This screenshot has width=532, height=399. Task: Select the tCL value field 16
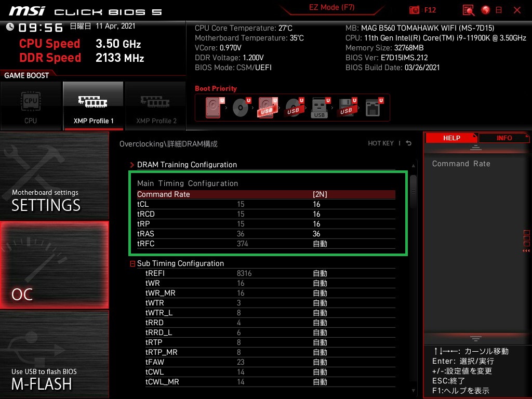click(x=316, y=204)
